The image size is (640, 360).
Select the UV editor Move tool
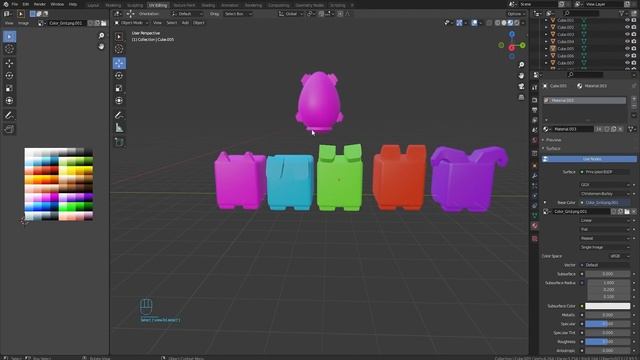[x=9, y=63]
